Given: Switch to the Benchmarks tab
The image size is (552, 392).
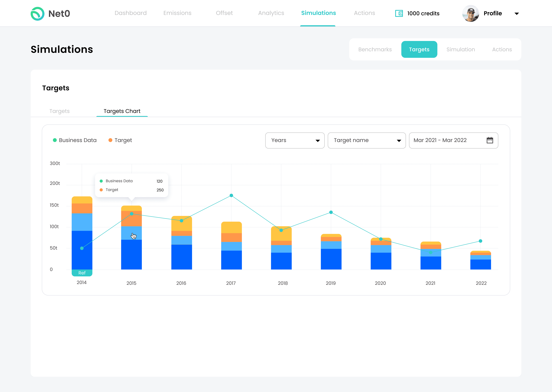Looking at the screenshot, I should (375, 49).
